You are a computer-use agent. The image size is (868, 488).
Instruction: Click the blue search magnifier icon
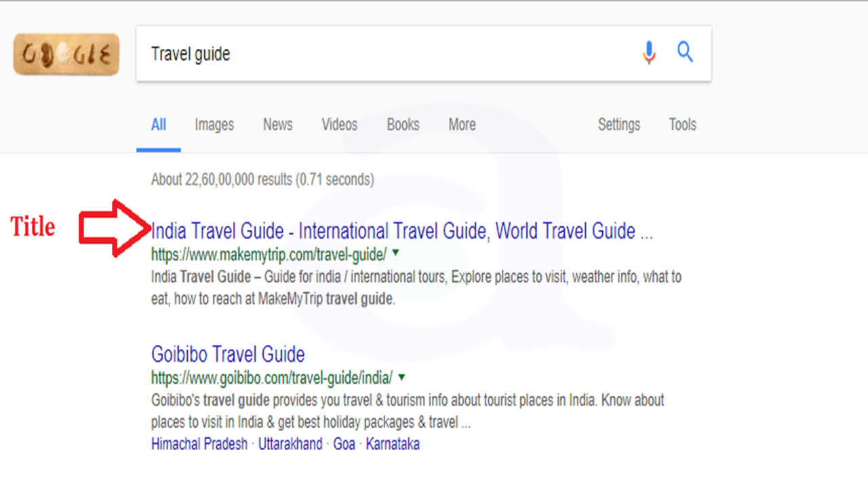pyautogui.click(x=686, y=52)
